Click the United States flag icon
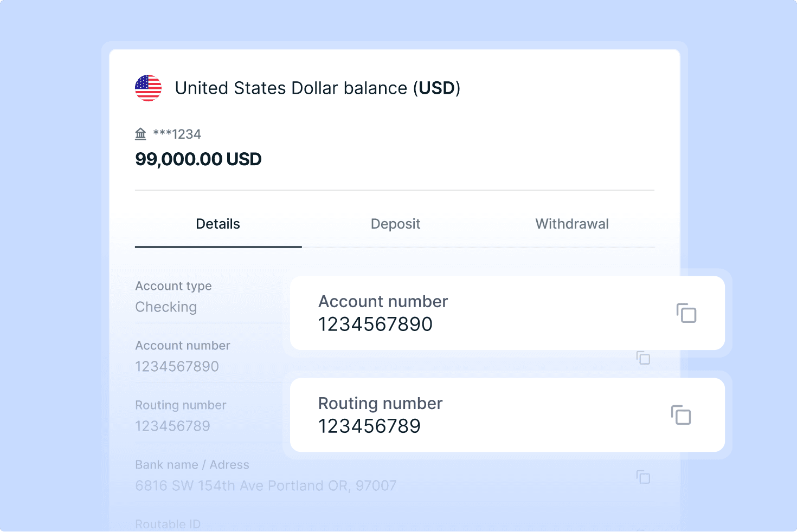 pyautogui.click(x=147, y=88)
